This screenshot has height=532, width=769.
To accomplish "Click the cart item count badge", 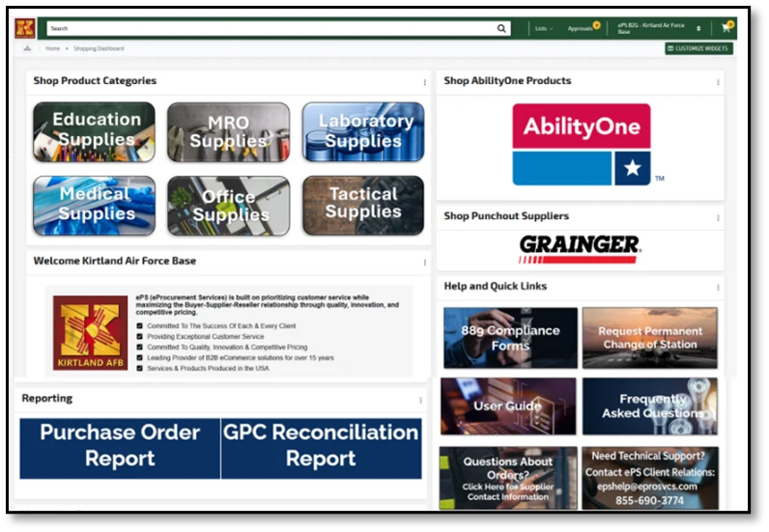I will [x=730, y=23].
